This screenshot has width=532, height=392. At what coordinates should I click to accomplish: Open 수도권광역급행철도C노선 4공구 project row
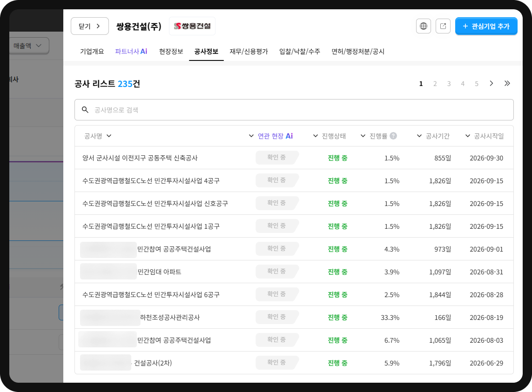[294, 180]
